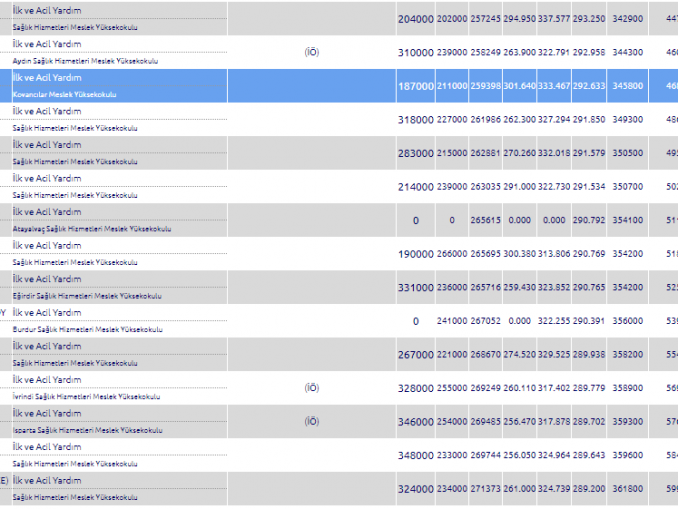Viewport: 678px width, 509px height.
Task: Select the 346000 cell in Isparta row
Action: pyautogui.click(x=415, y=421)
